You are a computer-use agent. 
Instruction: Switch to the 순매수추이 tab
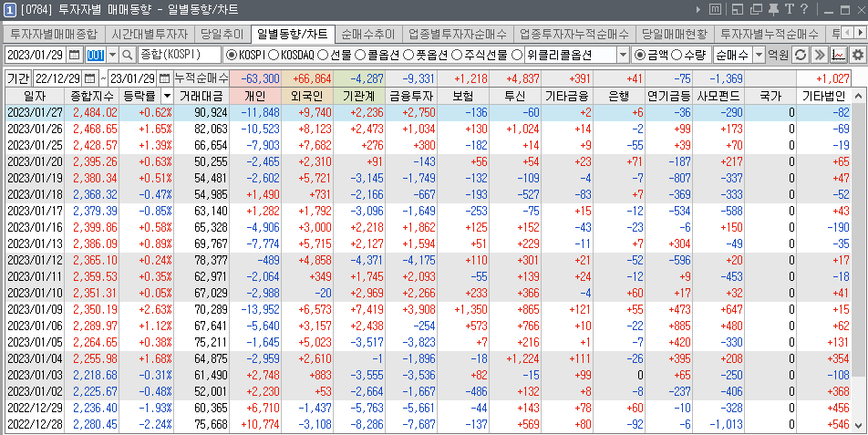pos(369,33)
